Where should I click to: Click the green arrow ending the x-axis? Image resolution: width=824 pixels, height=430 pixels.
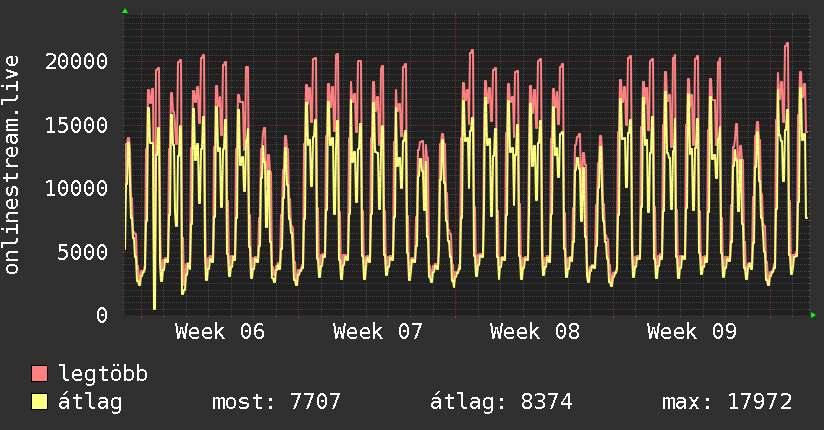813,315
